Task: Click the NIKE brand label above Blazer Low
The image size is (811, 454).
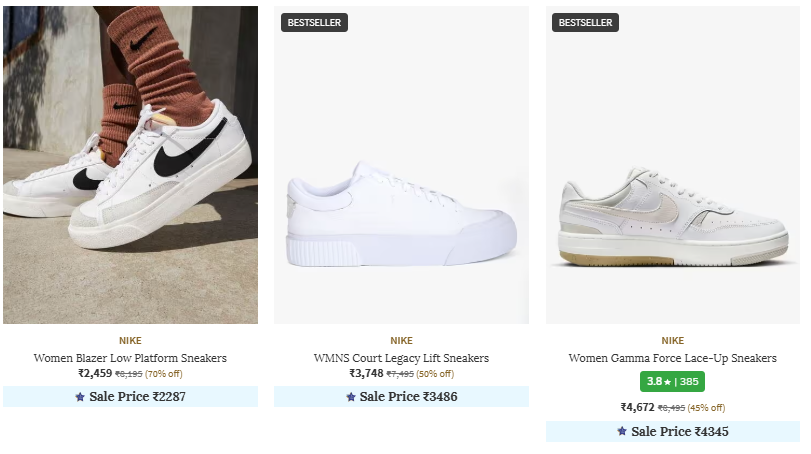Action: [130, 341]
